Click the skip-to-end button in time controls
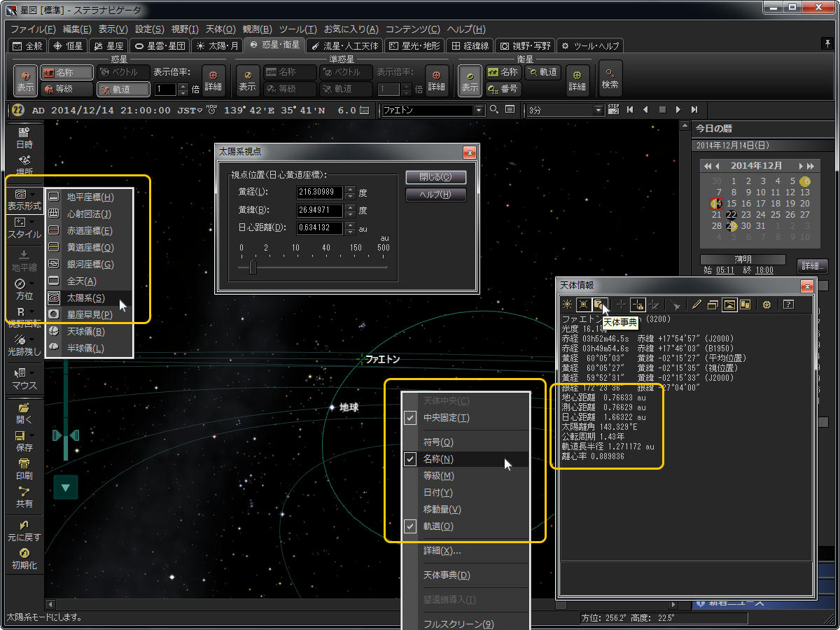 (694, 110)
